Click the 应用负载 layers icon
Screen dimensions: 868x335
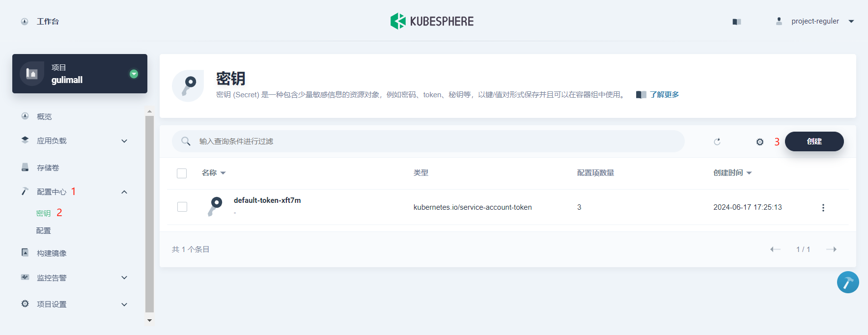tap(25, 140)
